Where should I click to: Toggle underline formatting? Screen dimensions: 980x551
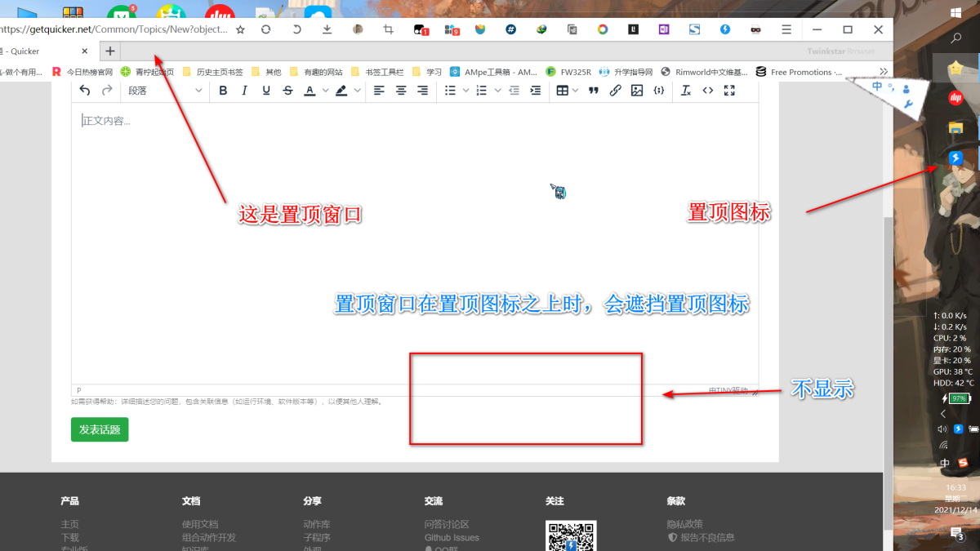coord(266,91)
